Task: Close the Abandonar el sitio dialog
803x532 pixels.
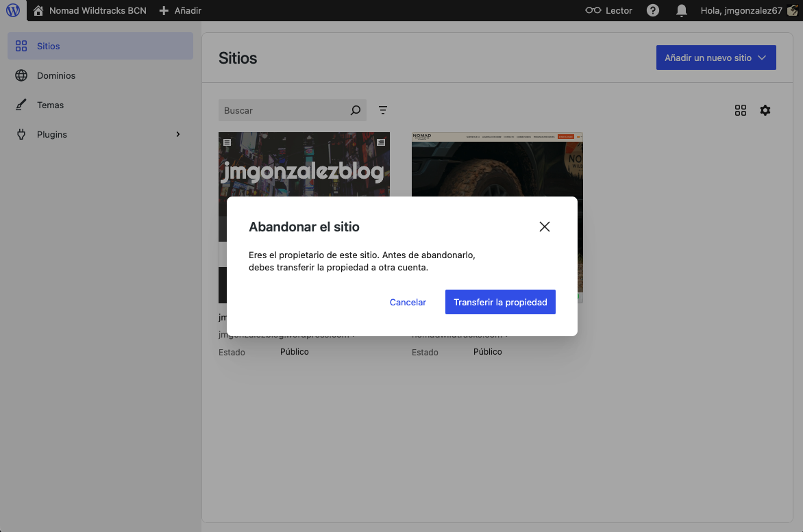Action: pyautogui.click(x=545, y=227)
